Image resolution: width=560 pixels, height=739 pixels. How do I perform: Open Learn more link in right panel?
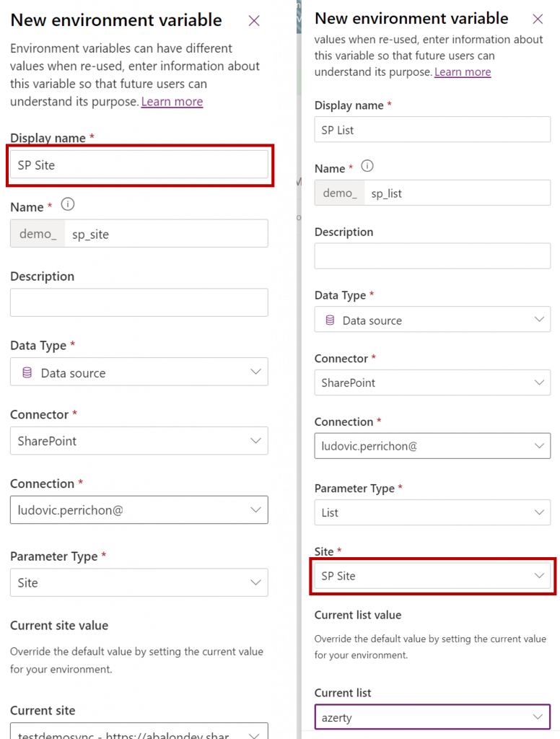click(x=463, y=72)
